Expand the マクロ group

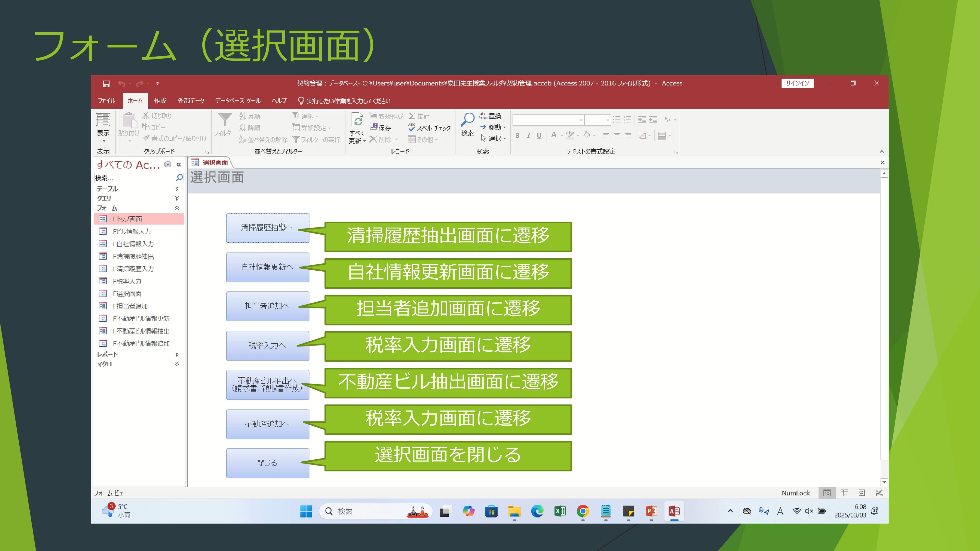(x=177, y=364)
